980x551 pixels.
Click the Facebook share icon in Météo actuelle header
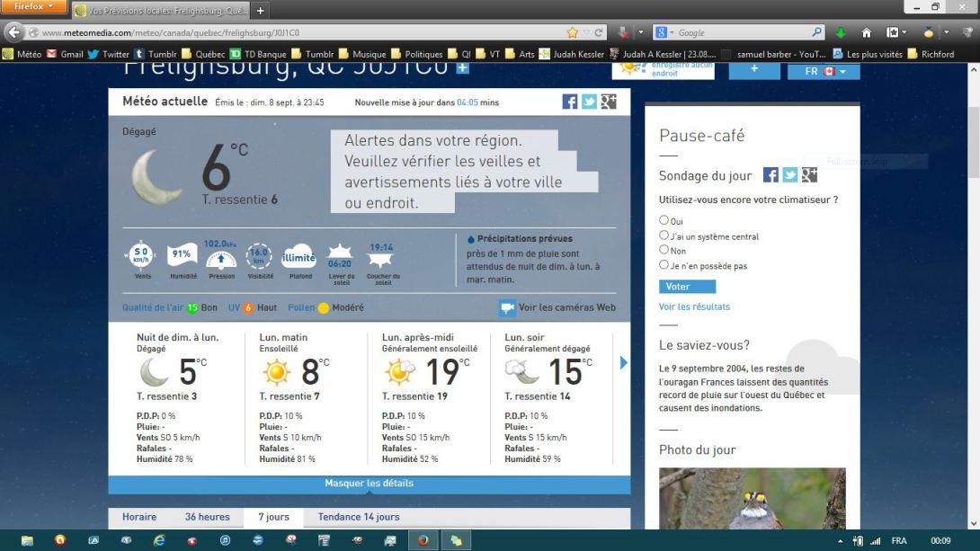point(570,102)
